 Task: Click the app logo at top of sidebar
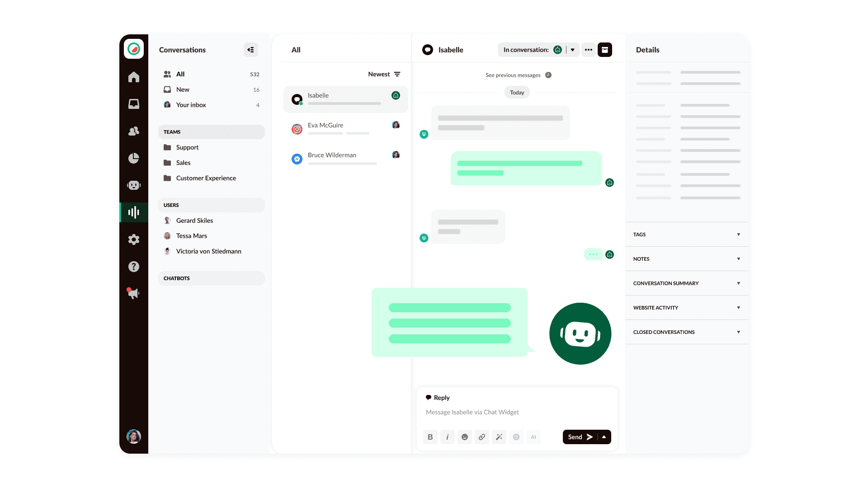[x=134, y=49]
